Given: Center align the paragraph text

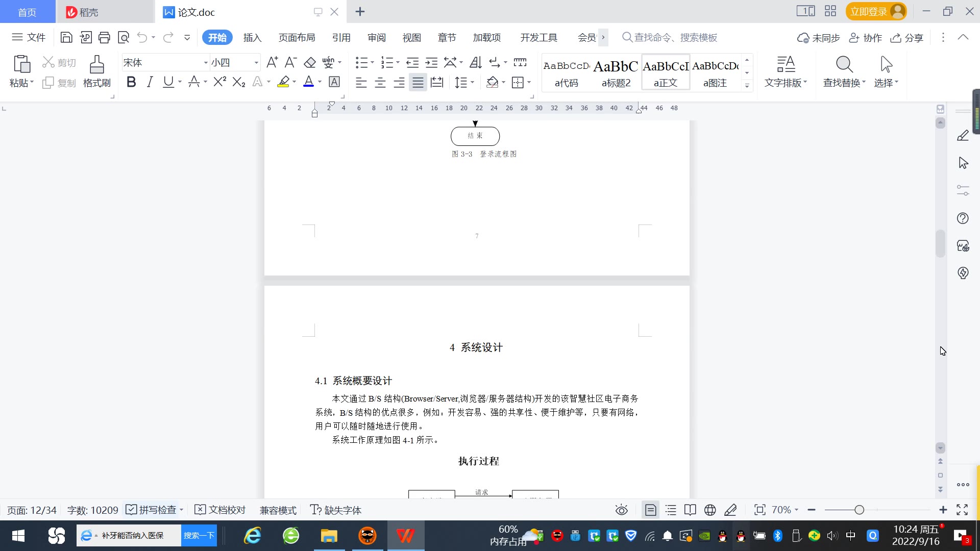Looking at the screenshot, I should pyautogui.click(x=380, y=82).
